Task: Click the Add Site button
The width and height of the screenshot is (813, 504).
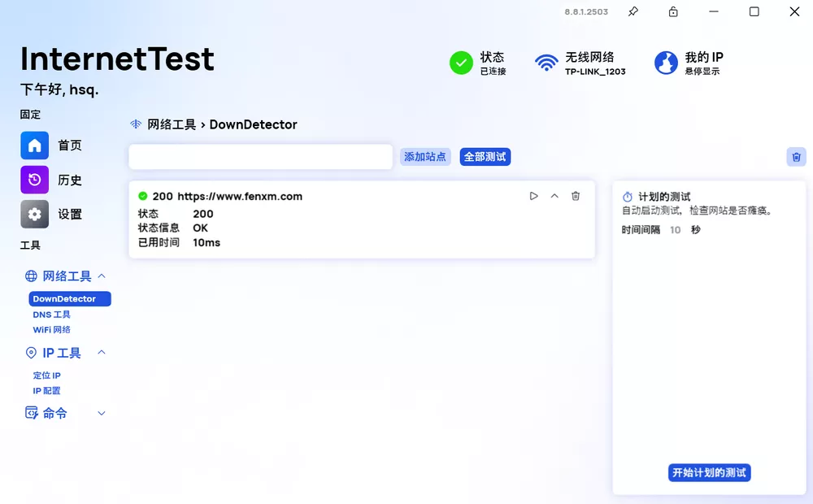Action: click(425, 157)
